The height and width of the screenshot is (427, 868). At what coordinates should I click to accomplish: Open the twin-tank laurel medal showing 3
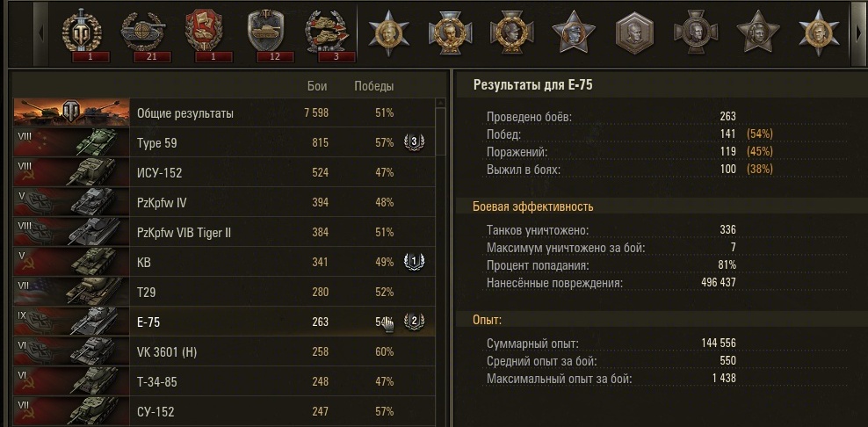point(325,33)
